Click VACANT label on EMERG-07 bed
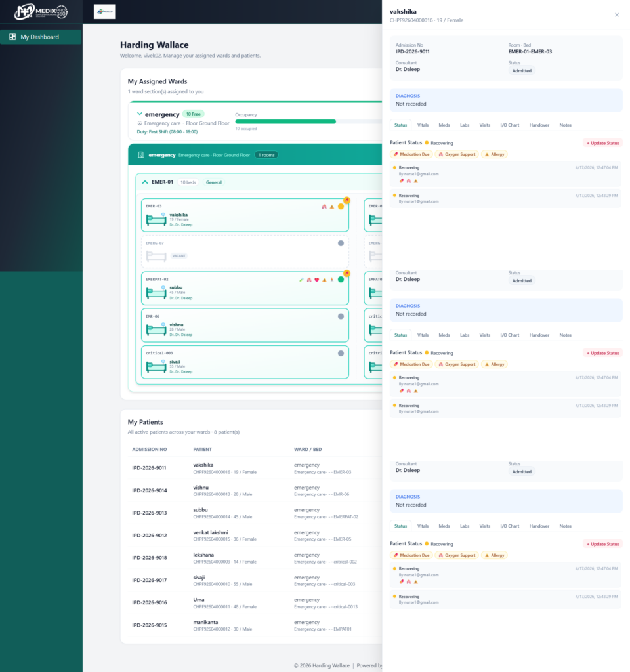Image resolution: width=630 pixels, height=672 pixels. pos(178,256)
